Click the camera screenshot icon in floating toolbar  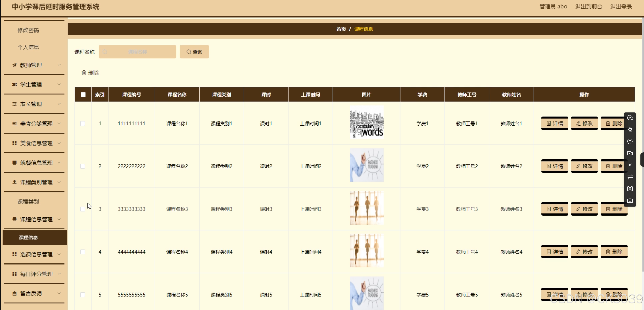(630, 200)
